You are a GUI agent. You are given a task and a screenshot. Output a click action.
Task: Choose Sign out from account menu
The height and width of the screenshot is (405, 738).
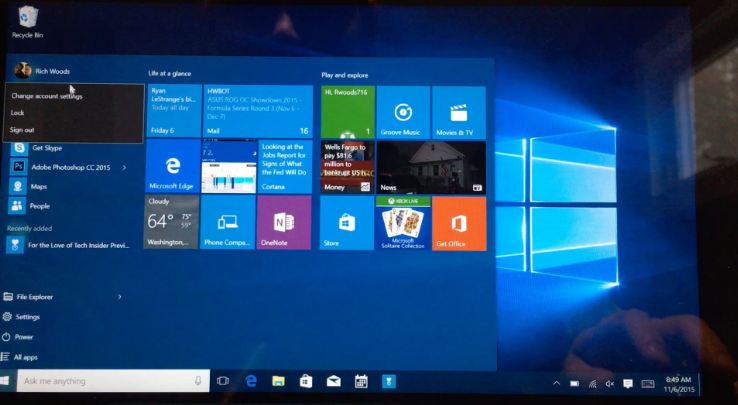22,130
